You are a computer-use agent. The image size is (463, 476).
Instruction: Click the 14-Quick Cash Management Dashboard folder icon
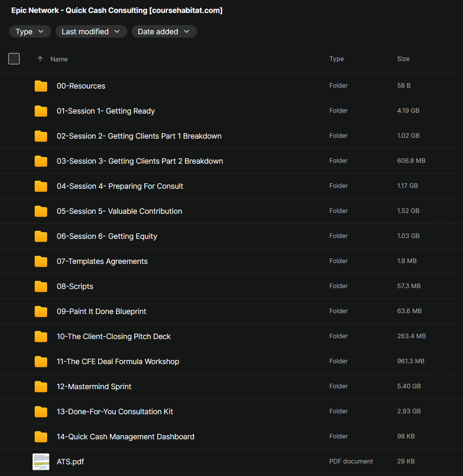tap(41, 437)
